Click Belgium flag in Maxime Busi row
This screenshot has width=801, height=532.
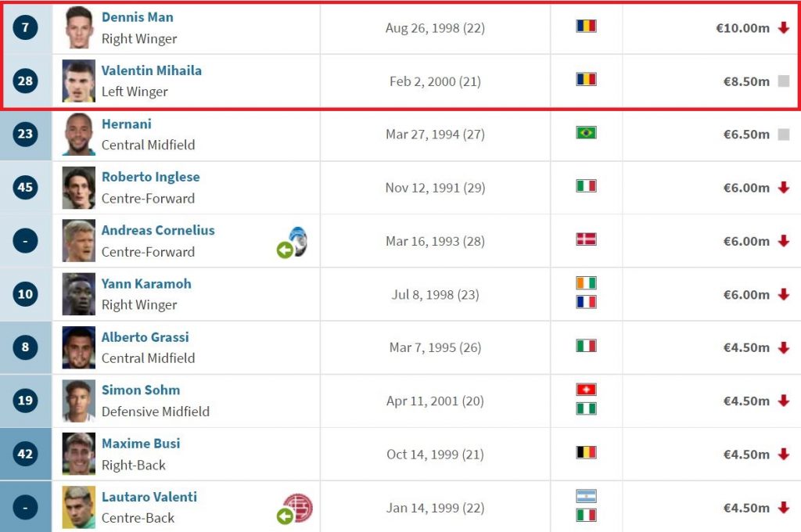click(586, 452)
